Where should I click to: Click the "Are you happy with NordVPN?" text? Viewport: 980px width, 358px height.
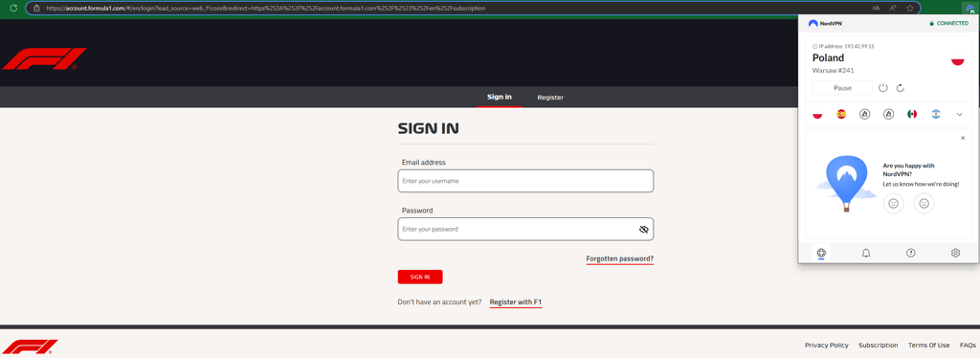point(909,170)
